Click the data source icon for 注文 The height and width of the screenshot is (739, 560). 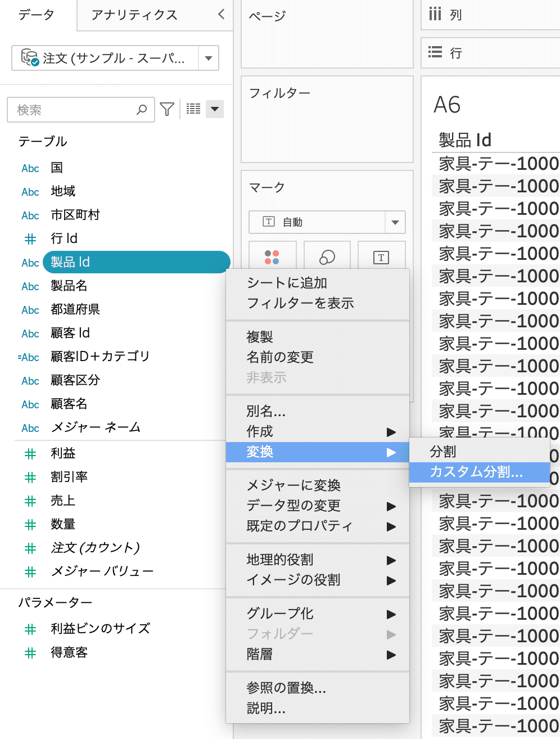pos(29,58)
